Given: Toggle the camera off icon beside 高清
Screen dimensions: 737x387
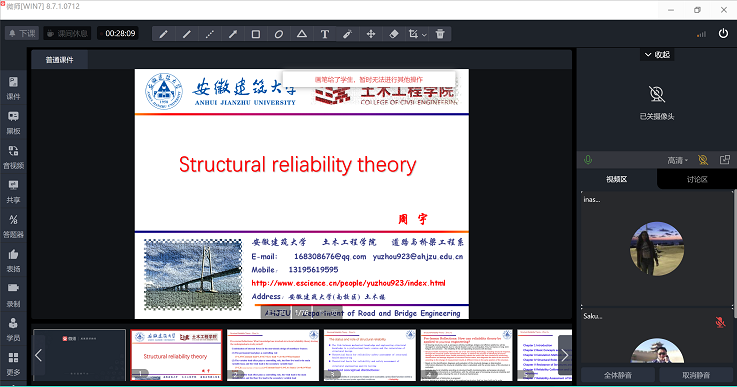Looking at the screenshot, I should (x=703, y=160).
